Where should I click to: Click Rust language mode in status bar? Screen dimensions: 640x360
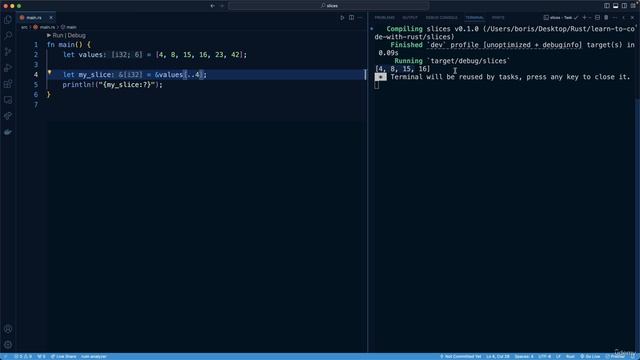pyautogui.click(x=570, y=356)
